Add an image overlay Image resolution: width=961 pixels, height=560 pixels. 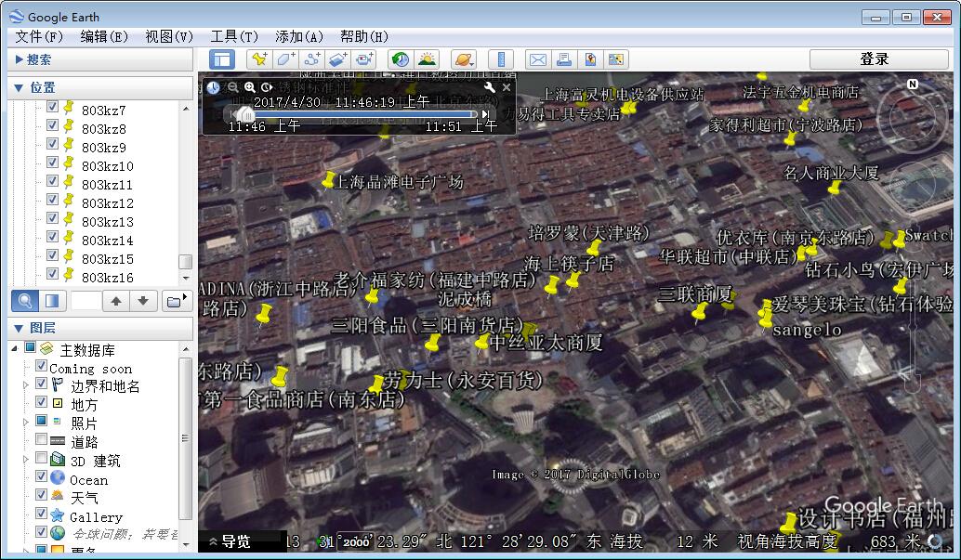pyautogui.click(x=337, y=59)
